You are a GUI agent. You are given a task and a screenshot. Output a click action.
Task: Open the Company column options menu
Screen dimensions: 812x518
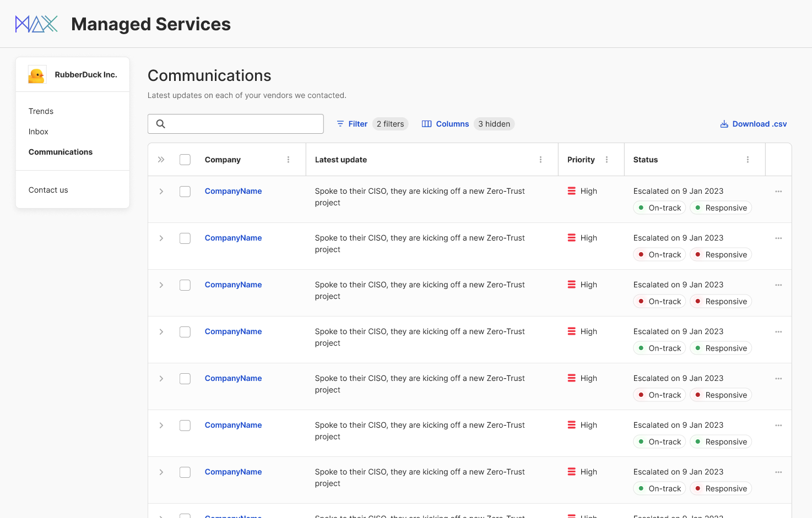tap(288, 159)
